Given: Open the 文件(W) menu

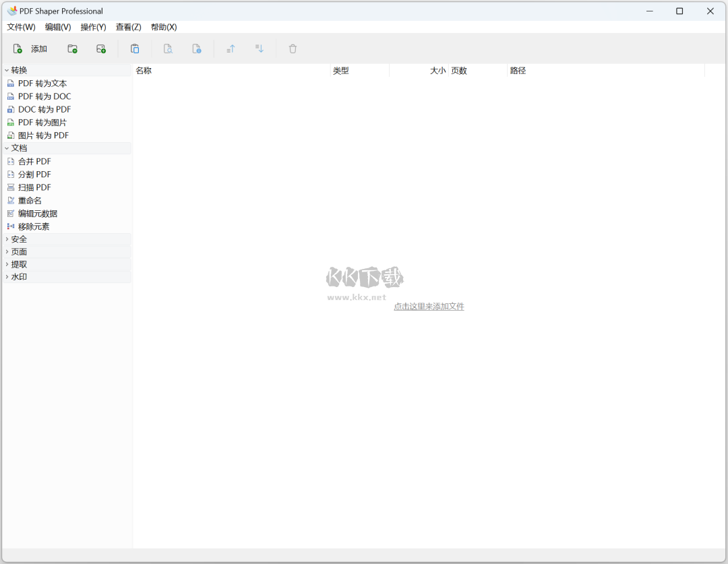Looking at the screenshot, I should [21, 27].
